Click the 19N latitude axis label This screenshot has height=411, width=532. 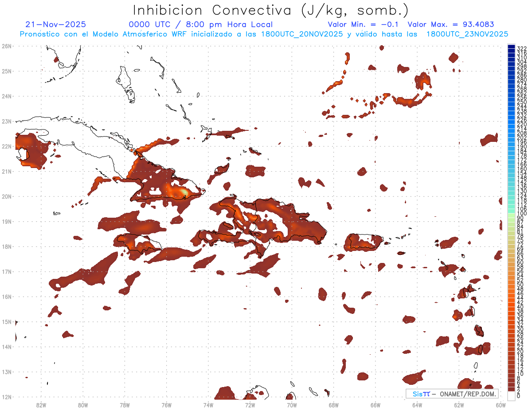pyautogui.click(x=7, y=221)
